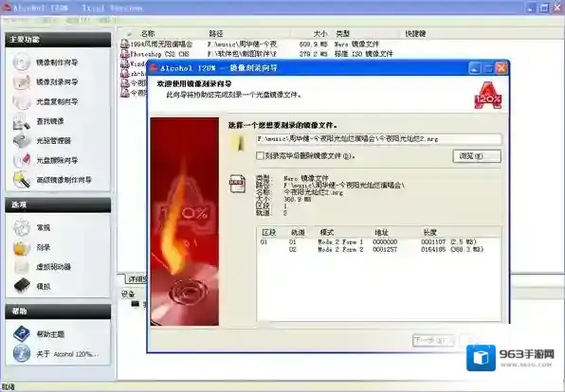Screen dimensions: 565x392
Task: Click the 就绪 status bar text
Action: tap(8, 387)
